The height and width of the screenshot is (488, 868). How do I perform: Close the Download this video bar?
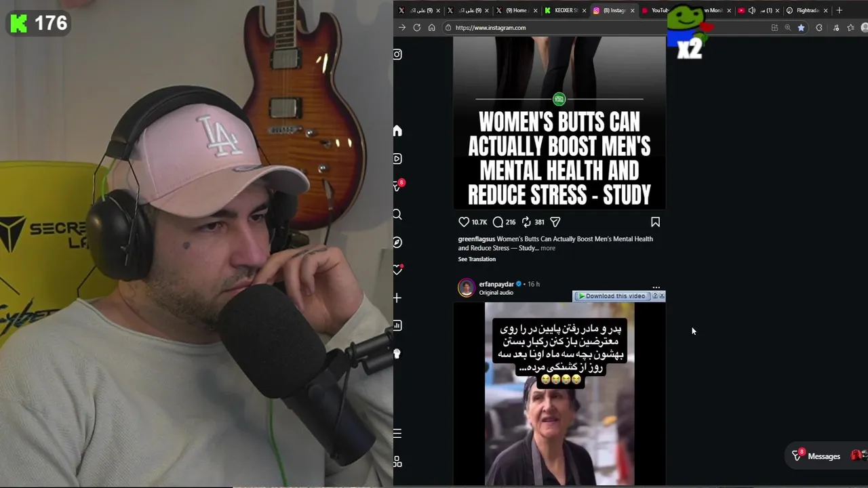tap(662, 296)
